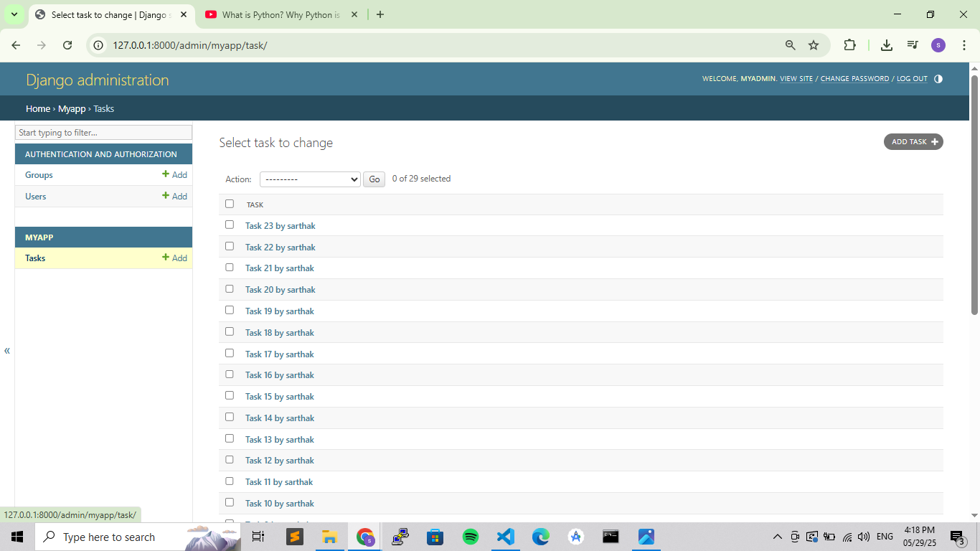View site information icon in address bar

[99, 45]
